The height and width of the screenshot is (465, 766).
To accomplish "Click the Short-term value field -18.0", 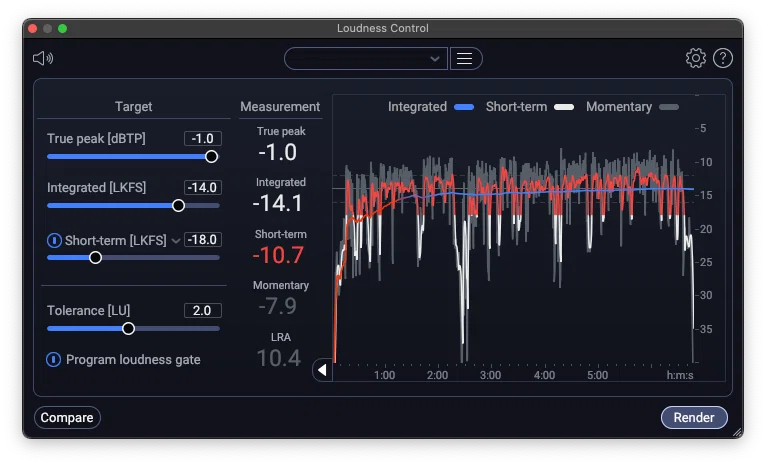I will click(x=203, y=240).
